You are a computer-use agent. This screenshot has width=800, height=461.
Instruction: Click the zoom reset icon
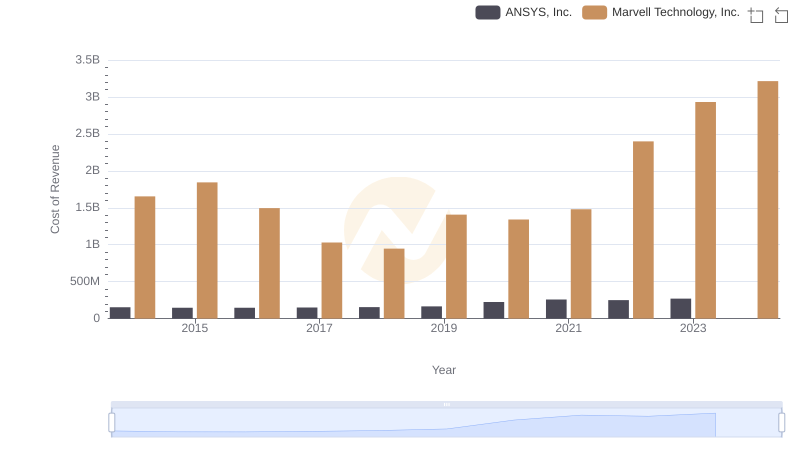(781, 15)
